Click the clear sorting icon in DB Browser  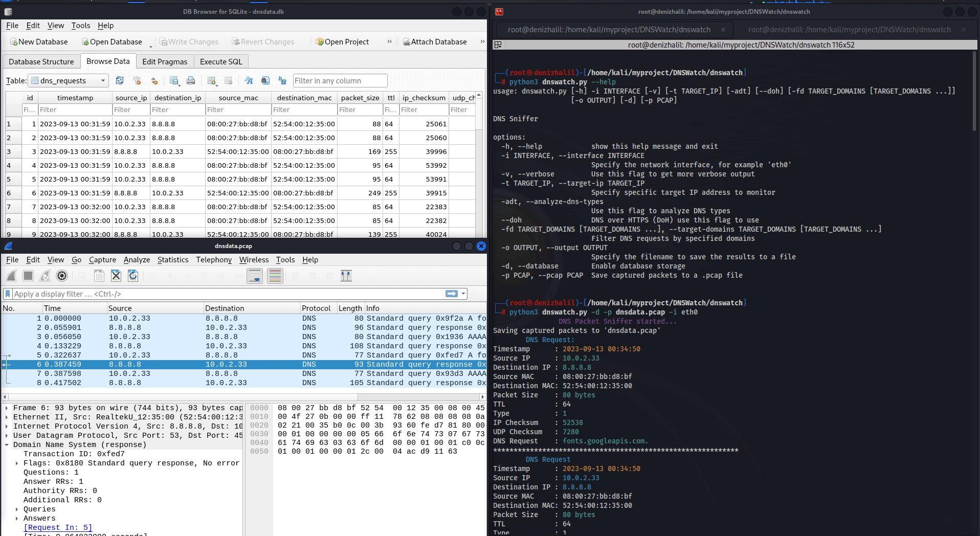pyautogui.click(x=154, y=80)
